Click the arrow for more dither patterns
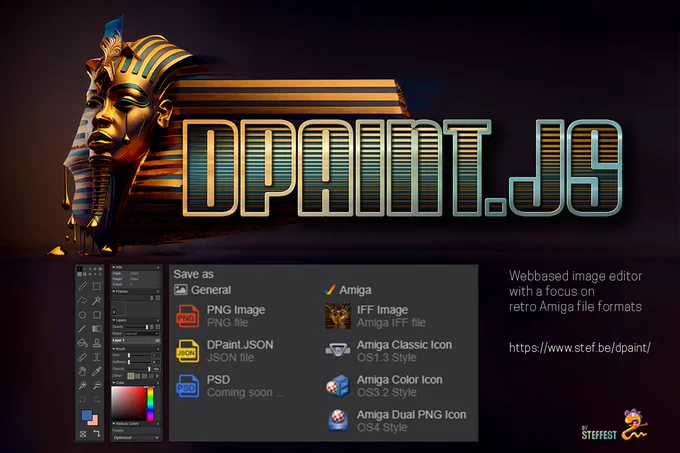Screen dimensions: 680x453 [157, 376]
